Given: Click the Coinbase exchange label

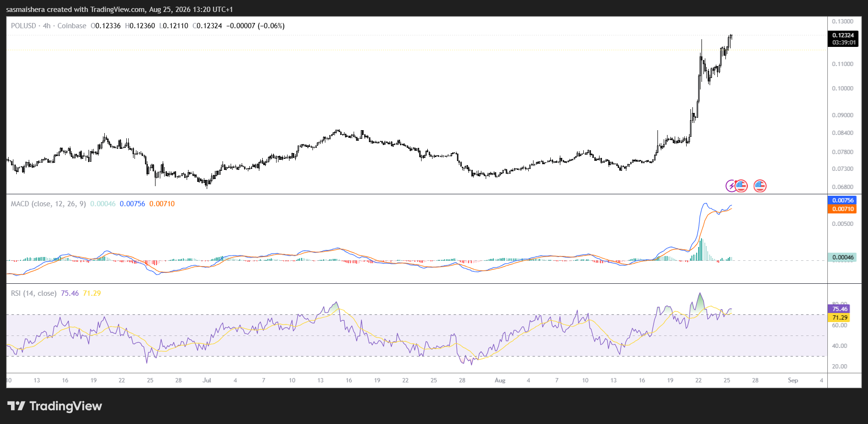Looking at the screenshot, I should tap(72, 26).
